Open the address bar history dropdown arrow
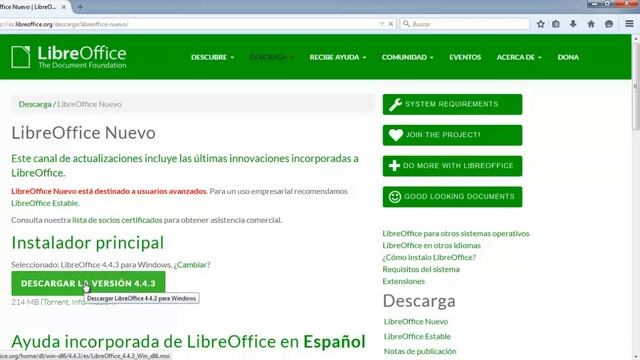 (382, 24)
